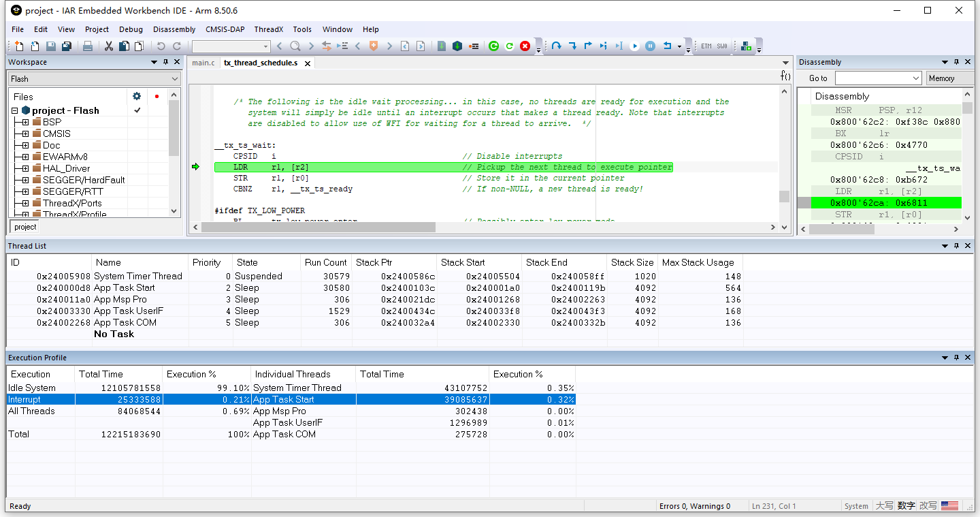Click the Run Count column header

(x=326, y=262)
